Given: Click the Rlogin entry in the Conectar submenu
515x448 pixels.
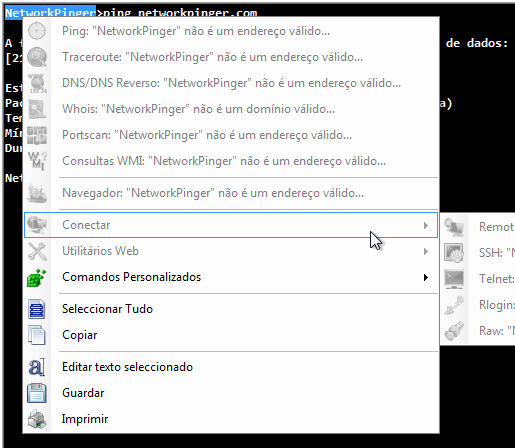Looking at the screenshot, I should (x=478, y=305).
